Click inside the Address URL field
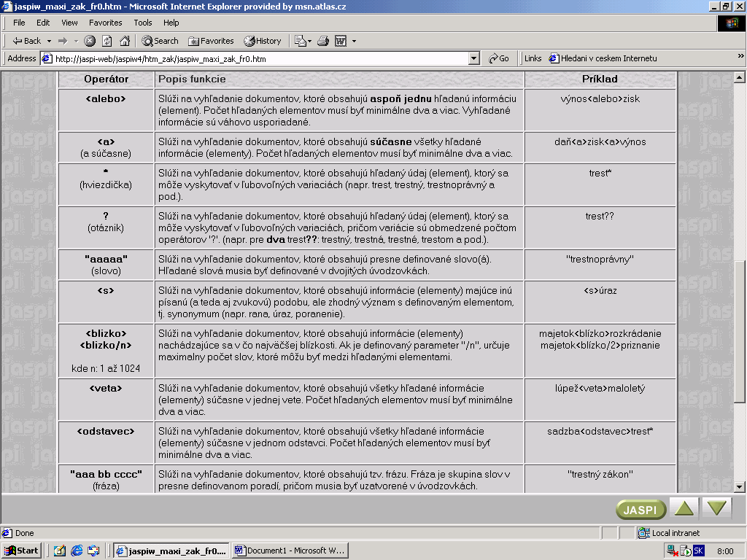The width and height of the screenshot is (747, 560). pyautogui.click(x=260, y=58)
